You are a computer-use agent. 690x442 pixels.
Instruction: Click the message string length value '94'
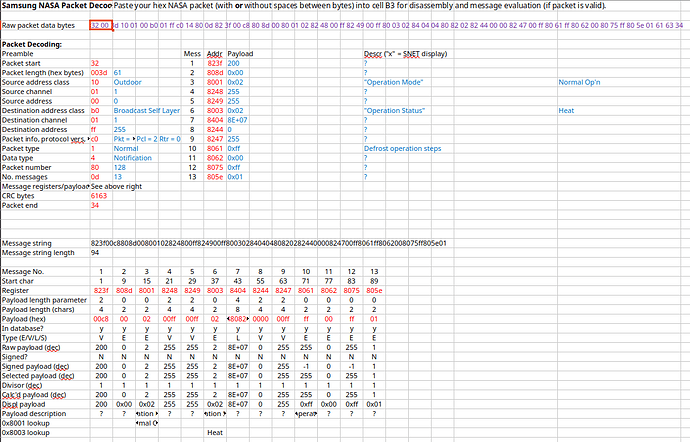pos(95,253)
